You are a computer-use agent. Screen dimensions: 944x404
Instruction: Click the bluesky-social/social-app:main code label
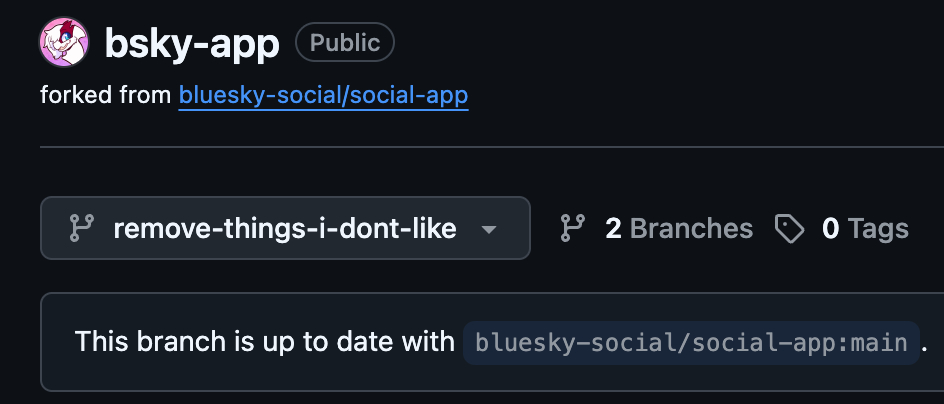691,343
